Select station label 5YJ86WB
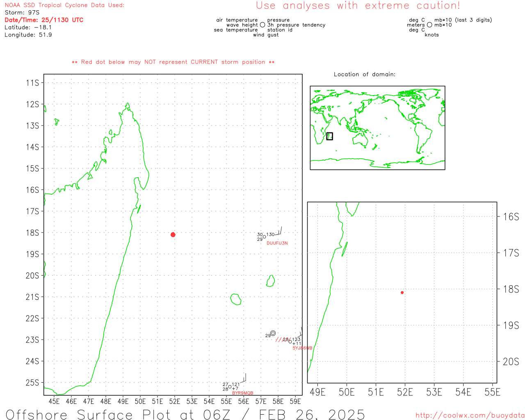This screenshot has width=525, height=420. pos(302,348)
